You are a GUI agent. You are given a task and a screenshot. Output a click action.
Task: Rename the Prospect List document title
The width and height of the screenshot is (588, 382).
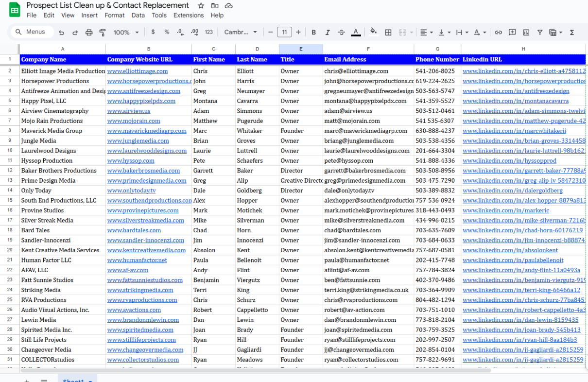coord(107,5)
